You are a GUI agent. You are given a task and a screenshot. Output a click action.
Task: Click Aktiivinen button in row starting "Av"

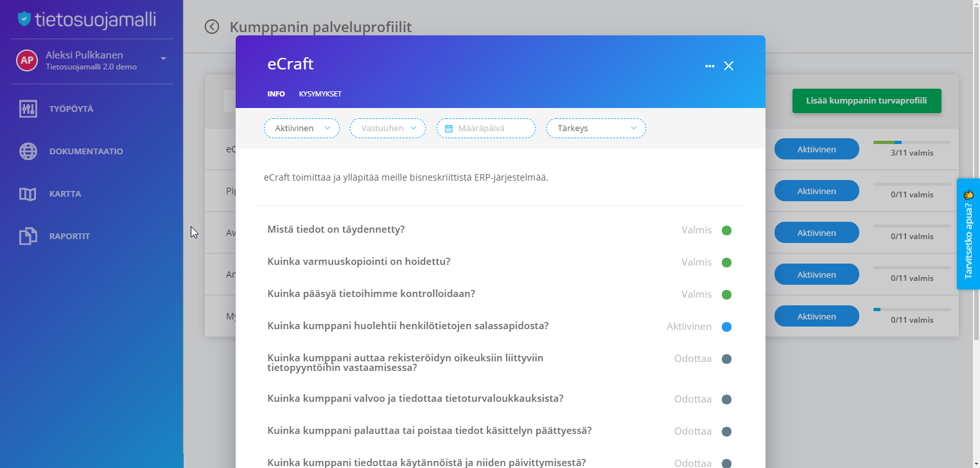tap(817, 233)
